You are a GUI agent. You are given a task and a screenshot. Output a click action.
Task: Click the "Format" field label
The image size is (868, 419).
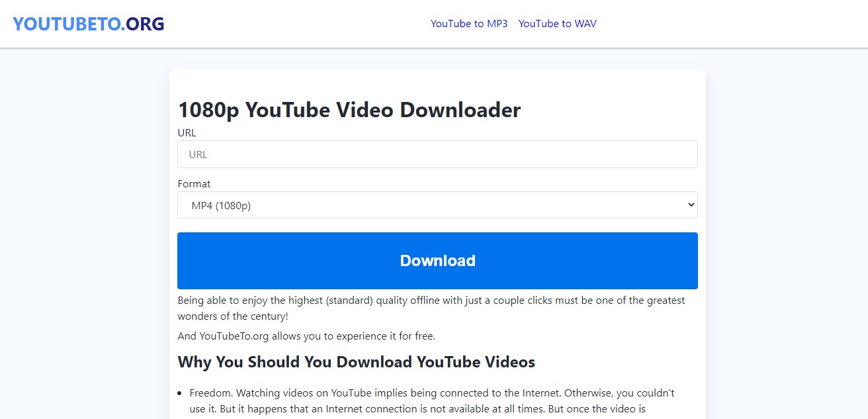click(x=194, y=184)
